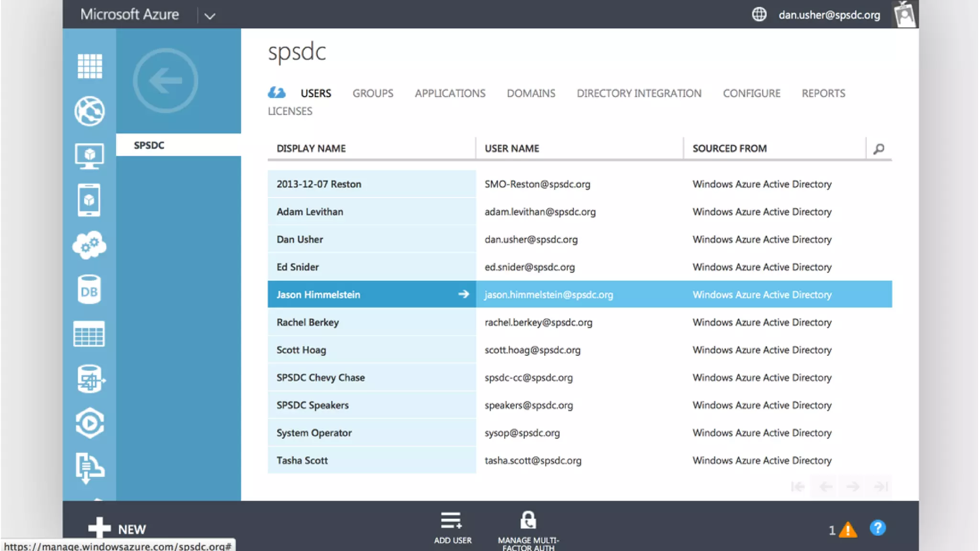Open Virtual Machines monitor icon
980x551 pixels.
point(89,156)
